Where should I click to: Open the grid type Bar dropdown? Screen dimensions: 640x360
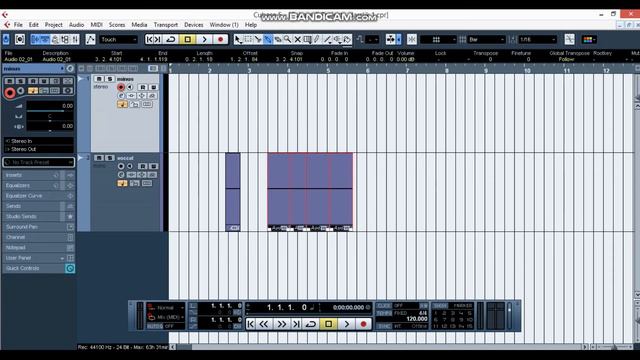(x=487, y=40)
